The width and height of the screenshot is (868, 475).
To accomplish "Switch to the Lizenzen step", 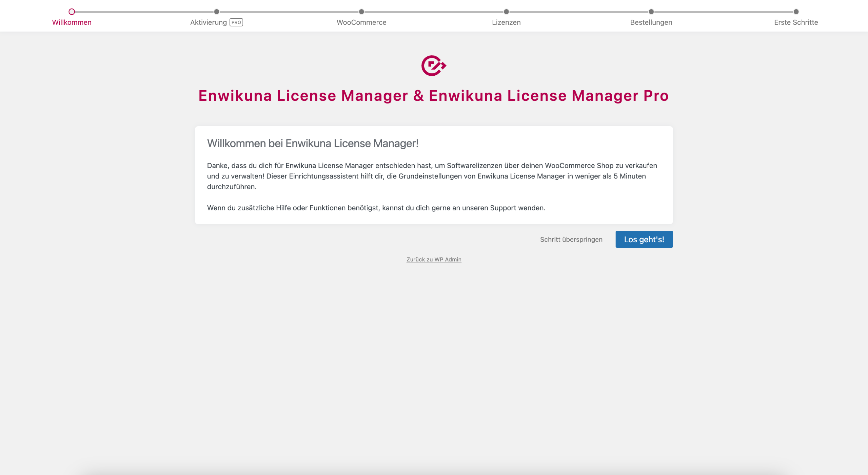I will [506, 22].
